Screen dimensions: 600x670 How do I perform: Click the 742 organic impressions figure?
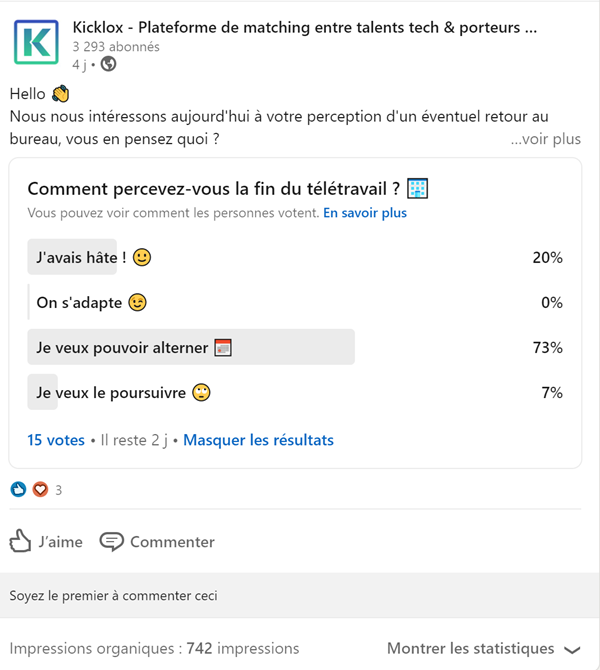[242, 649]
